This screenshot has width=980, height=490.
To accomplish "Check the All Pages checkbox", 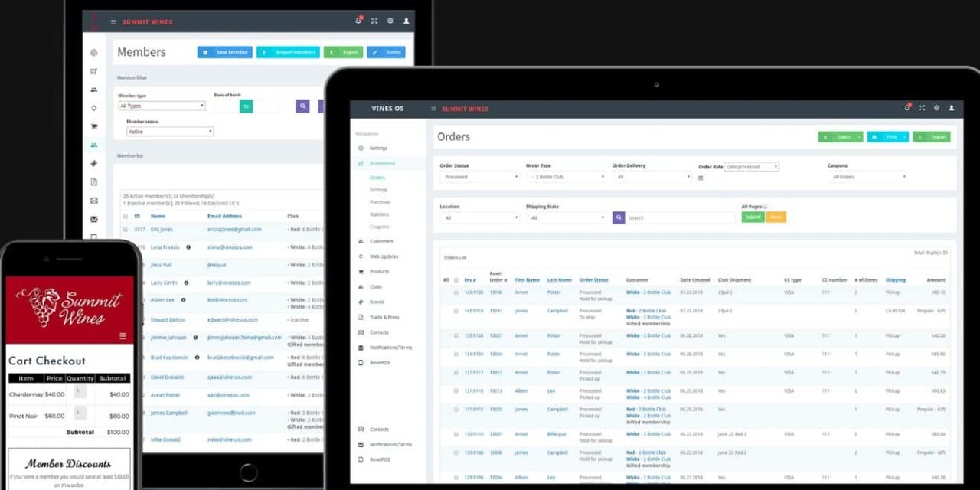I will tap(763, 207).
